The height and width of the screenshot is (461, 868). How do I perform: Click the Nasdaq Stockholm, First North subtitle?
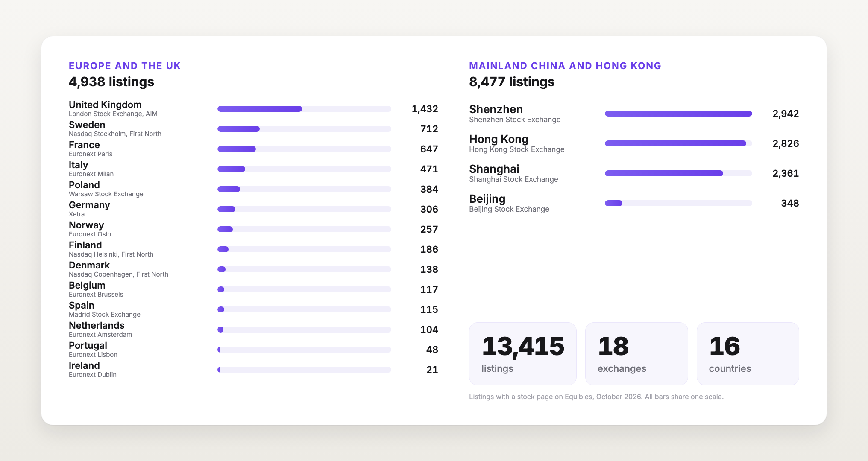coord(115,134)
